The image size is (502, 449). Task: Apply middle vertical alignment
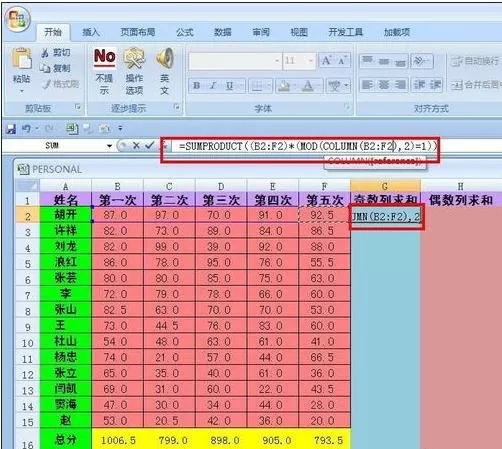pos(384,60)
